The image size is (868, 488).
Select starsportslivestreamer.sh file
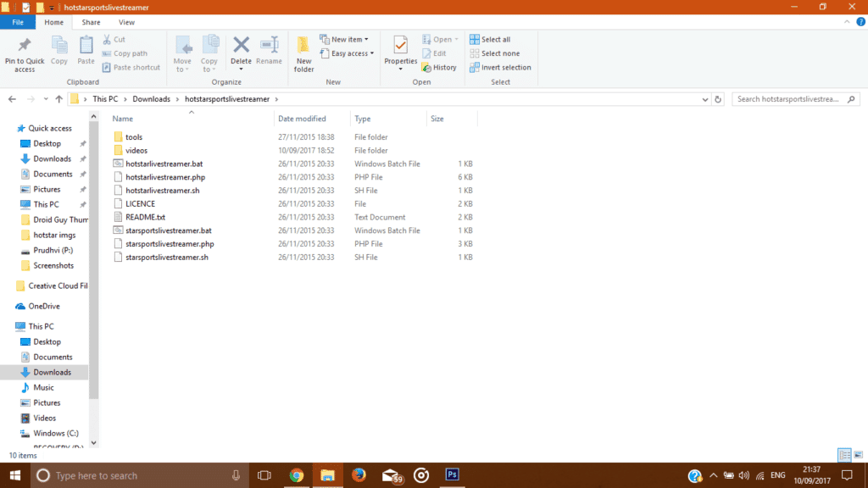point(167,258)
